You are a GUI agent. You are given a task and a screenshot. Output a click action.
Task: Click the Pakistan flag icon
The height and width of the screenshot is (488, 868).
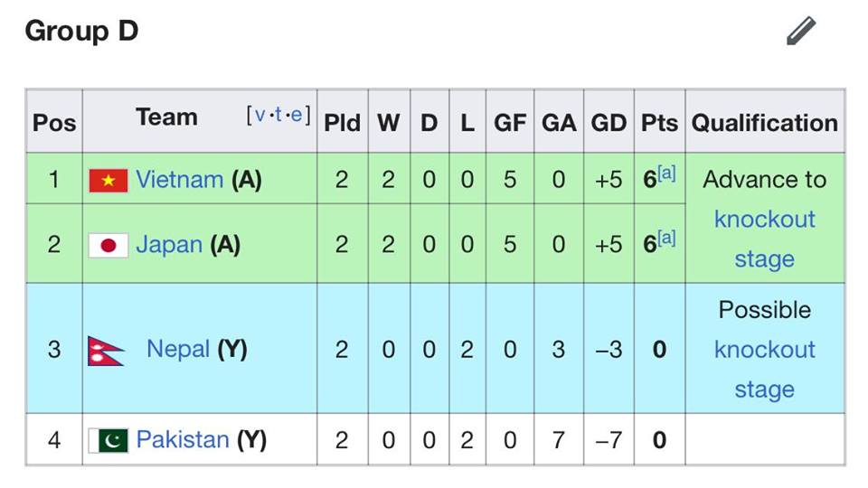(x=108, y=440)
